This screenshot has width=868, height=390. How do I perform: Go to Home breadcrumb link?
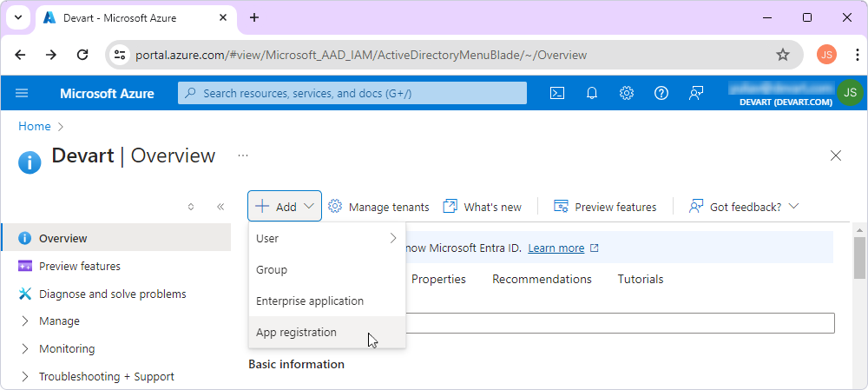click(x=35, y=126)
